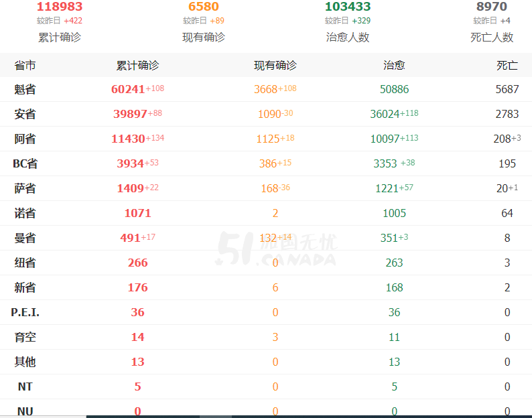Select the 治愈 column header
532x418 pixels.
coord(394,65)
